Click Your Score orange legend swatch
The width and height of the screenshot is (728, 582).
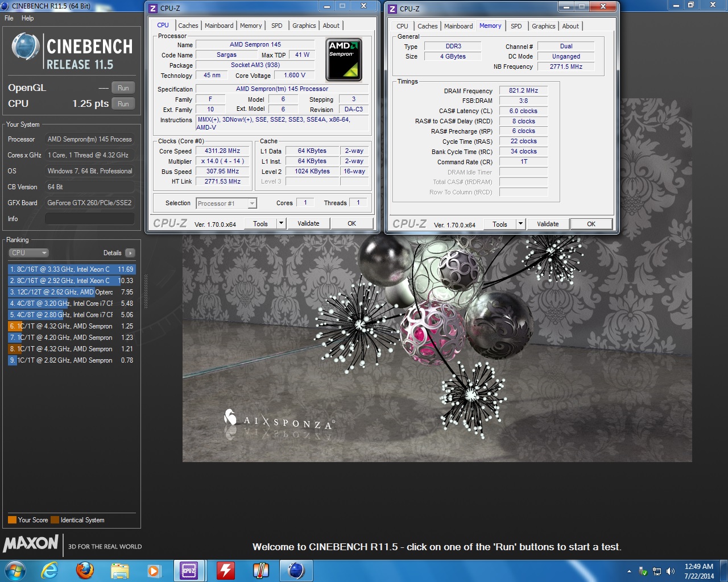tap(12, 520)
